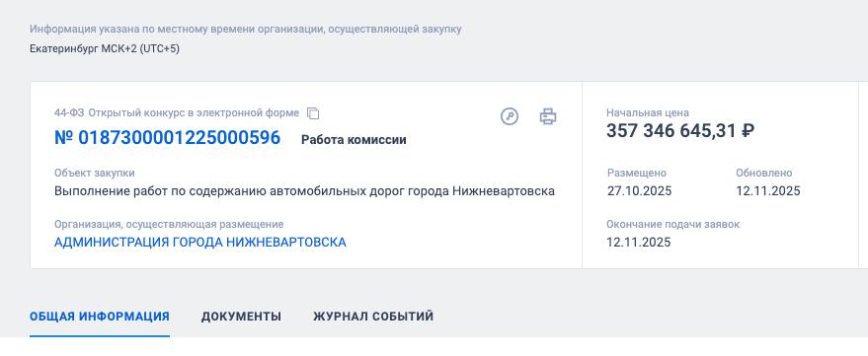Screen dimensions: 868x356
Task: Click Открытый конкурс в электронной форме text
Action: (x=194, y=113)
